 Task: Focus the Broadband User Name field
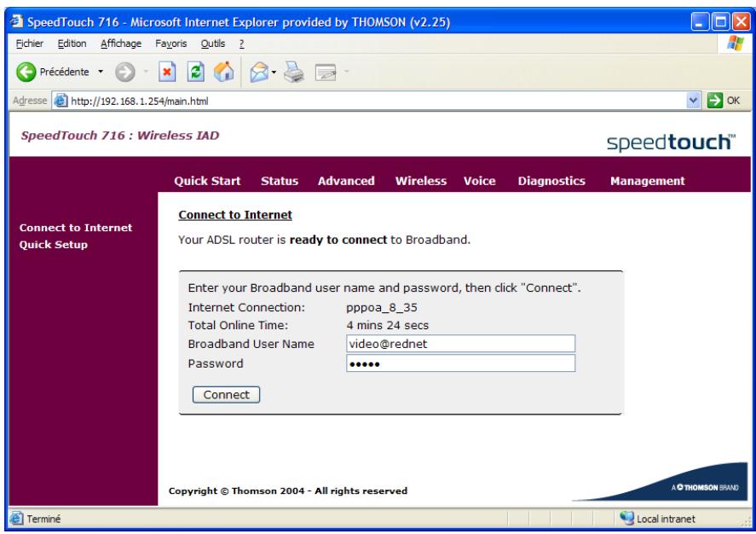[460, 344]
